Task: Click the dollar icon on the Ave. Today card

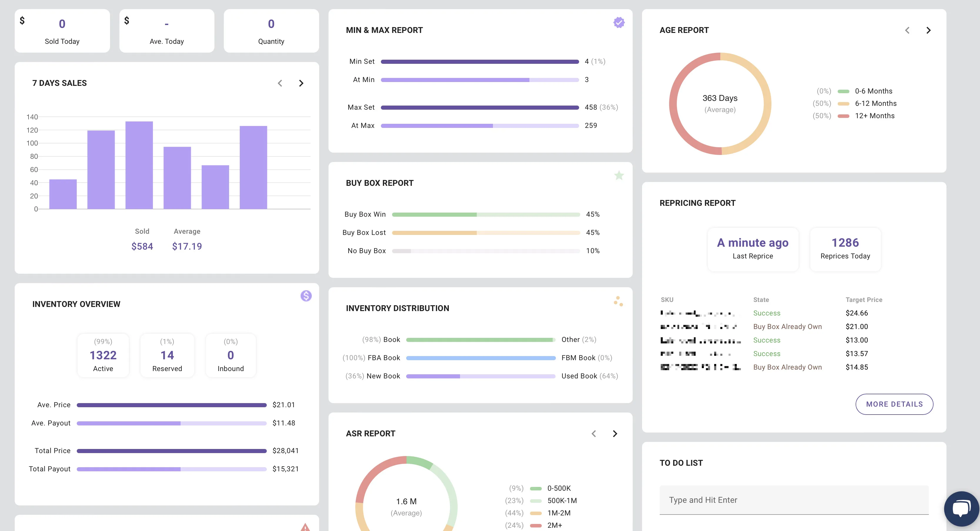Action: [127, 21]
